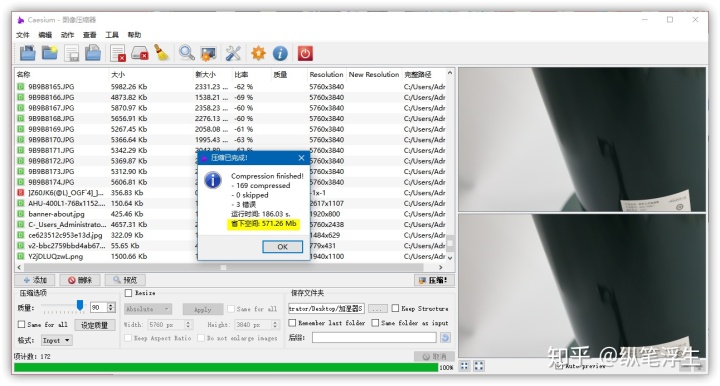Enable Do not enlarge images checkbox
Viewport: 720px width, 386px height.
tap(201, 338)
